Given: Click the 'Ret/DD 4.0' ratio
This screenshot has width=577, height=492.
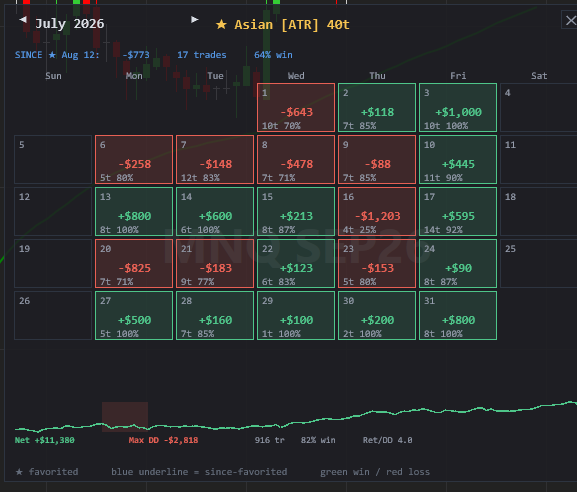Looking at the screenshot, I should pyautogui.click(x=387, y=440).
